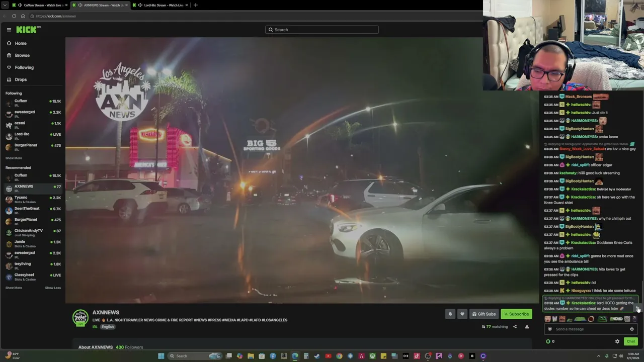Show hidden system tray icons
644x362 pixels.
599,356
